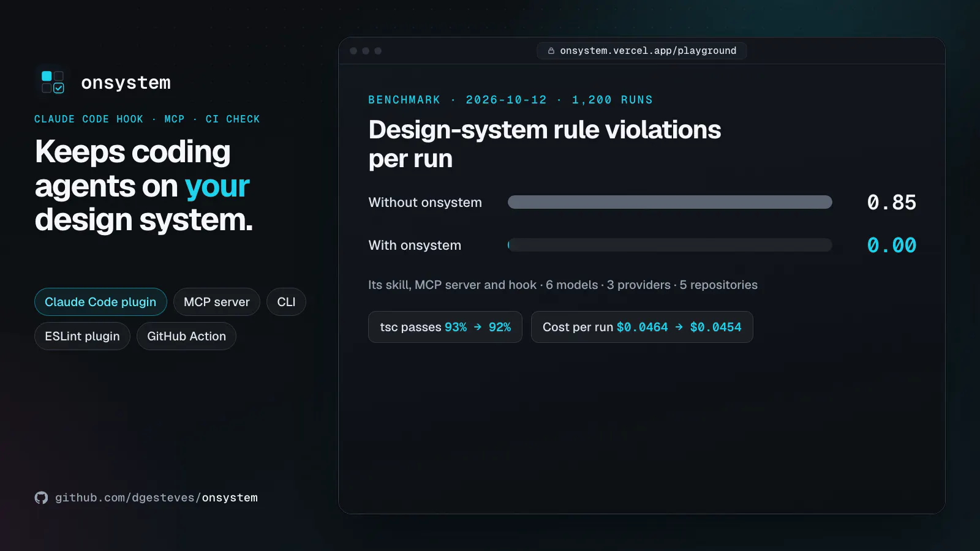The width and height of the screenshot is (980, 551).
Task: Select the GitHub Action pill
Action: click(x=186, y=336)
